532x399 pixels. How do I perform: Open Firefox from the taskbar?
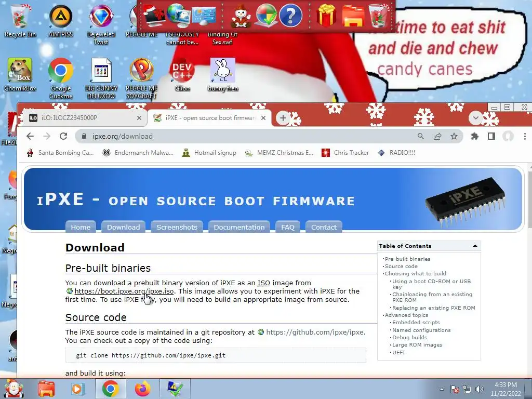142,389
